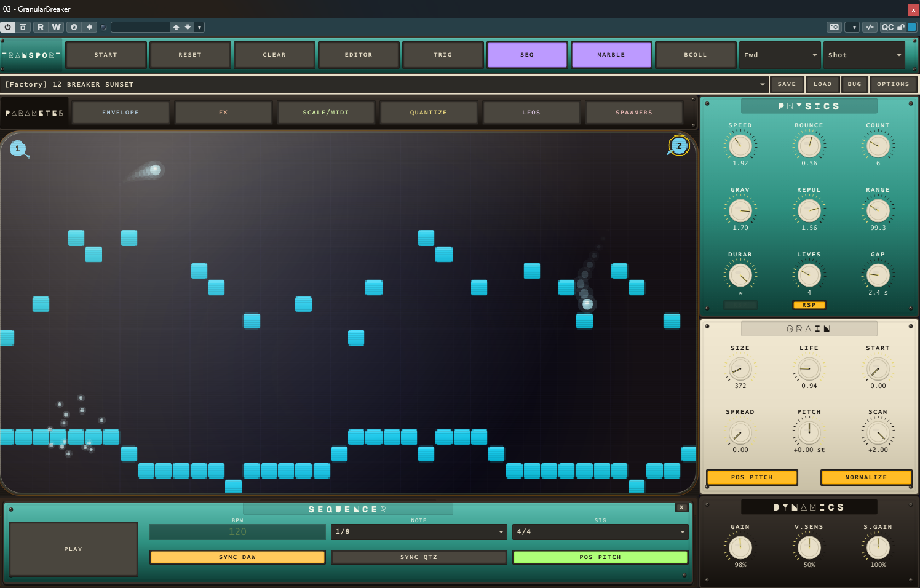The width and height of the screenshot is (920, 588).
Task: Expand the factory preset list dropdown
Action: [x=763, y=84]
